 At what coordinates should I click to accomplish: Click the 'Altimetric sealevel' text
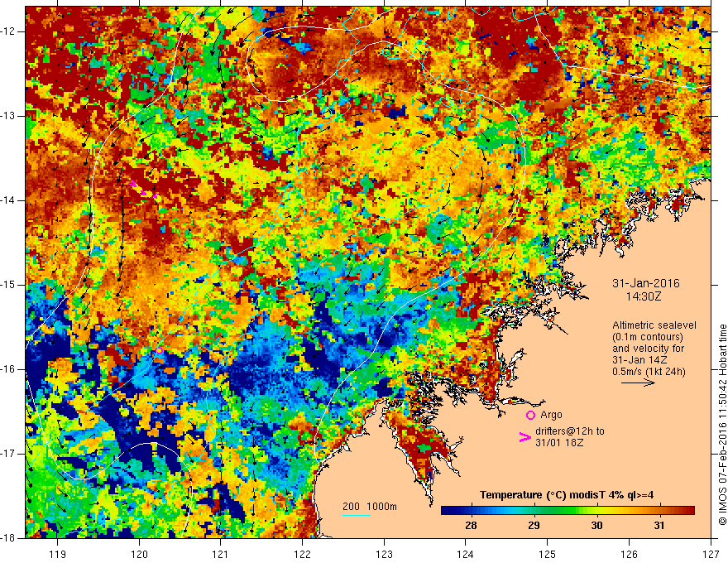point(654,325)
